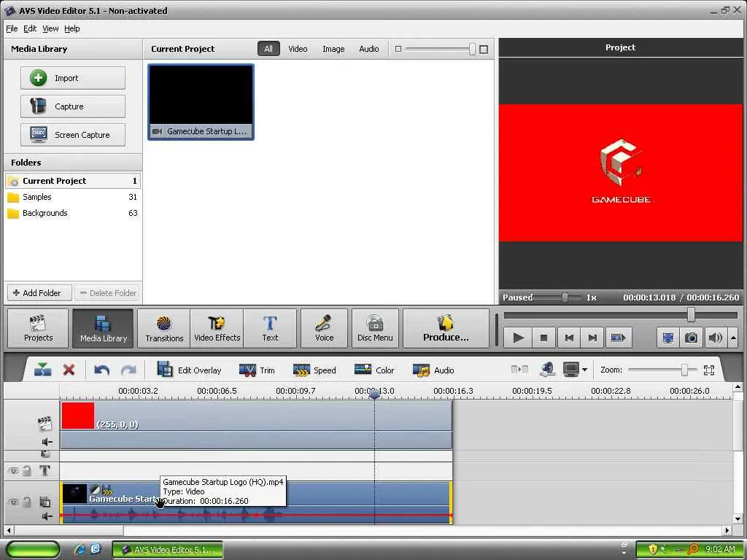Toggle visibility eye on the overlay track
The height and width of the screenshot is (560, 747).
click(13, 502)
